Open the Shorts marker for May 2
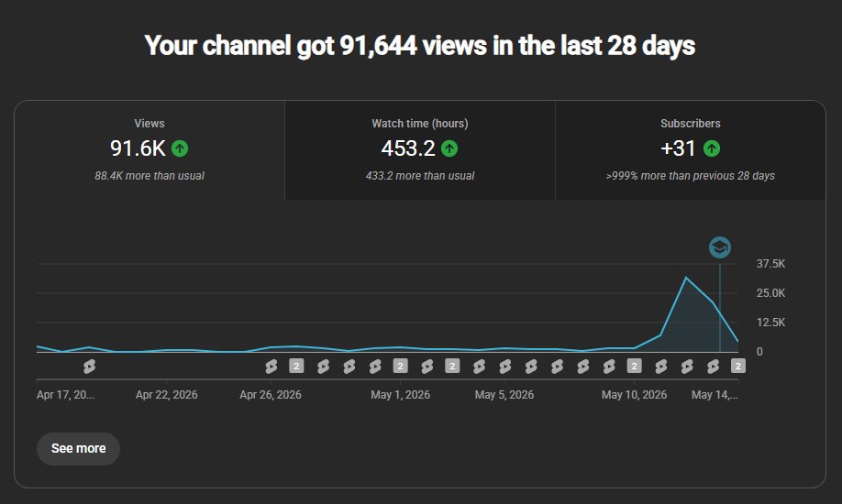The width and height of the screenshot is (842, 504). click(x=427, y=366)
